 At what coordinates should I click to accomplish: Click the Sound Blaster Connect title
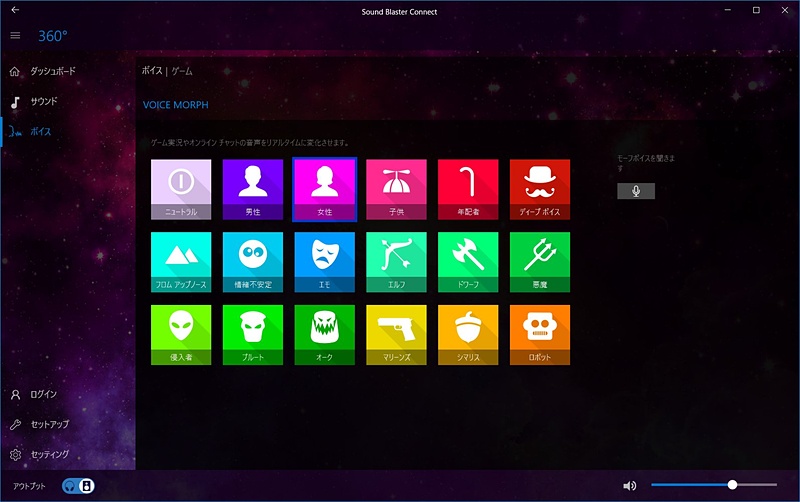coord(399,12)
